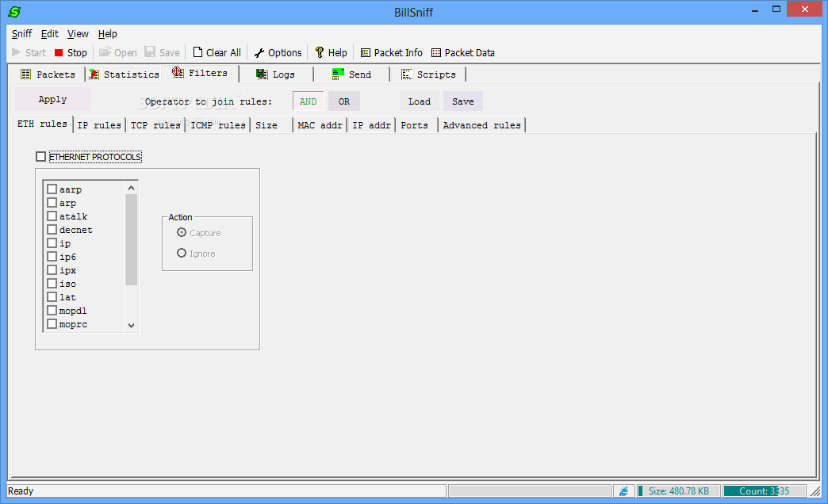
Task: Click the yellow question mark Help icon
Action: click(x=319, y=52)
